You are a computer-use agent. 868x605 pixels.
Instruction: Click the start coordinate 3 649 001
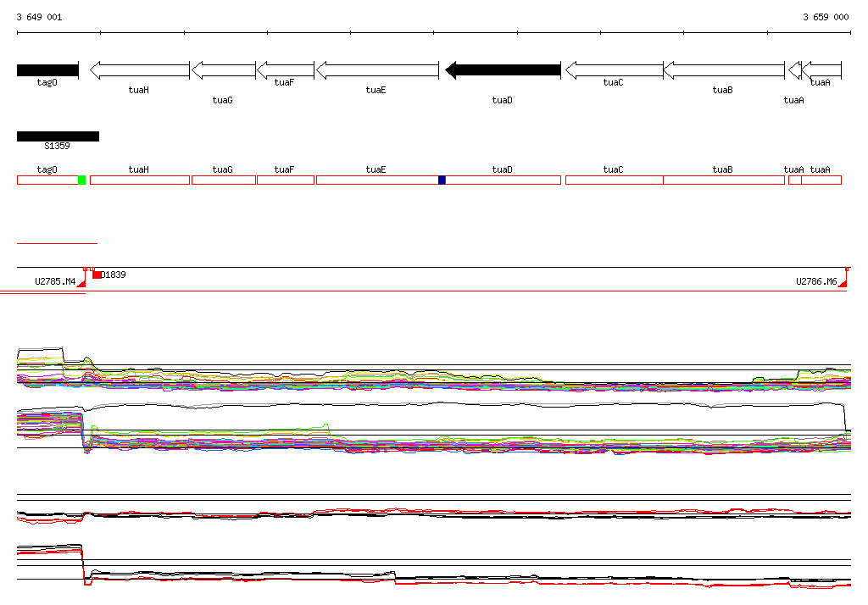[39, 17]
